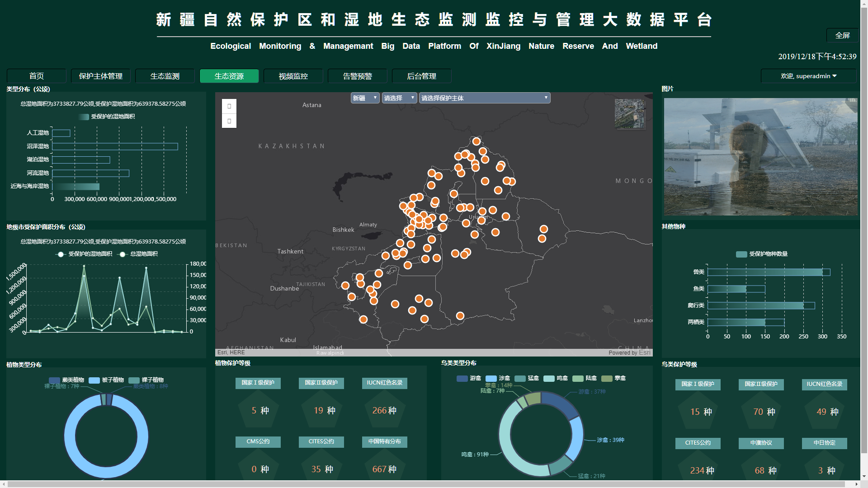Click the 中澳协议 label button
This screenshot has width=868, height=488.
point(761,443)
